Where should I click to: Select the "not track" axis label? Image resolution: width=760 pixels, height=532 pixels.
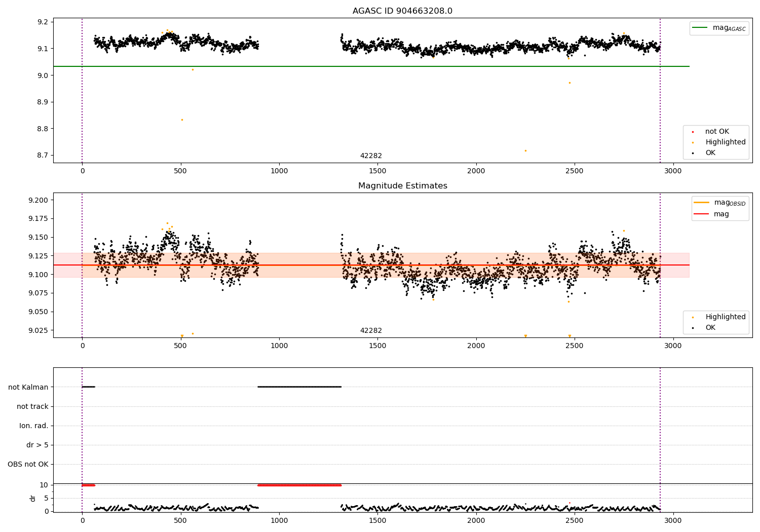point(32,407)
